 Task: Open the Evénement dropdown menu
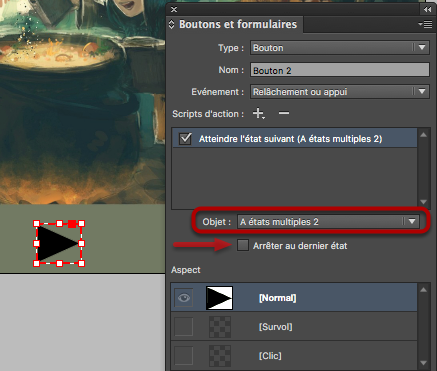(x=340, y=92)
